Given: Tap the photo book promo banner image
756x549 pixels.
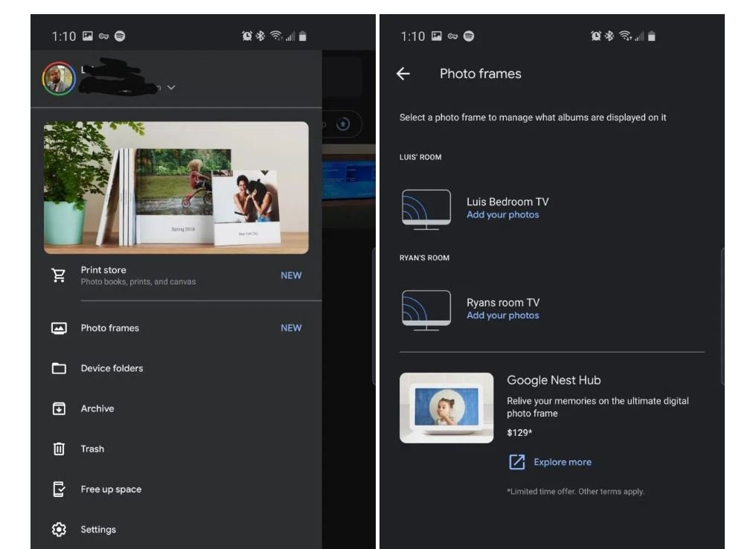Looking at the screenshot, I should [x=176, y=187].
